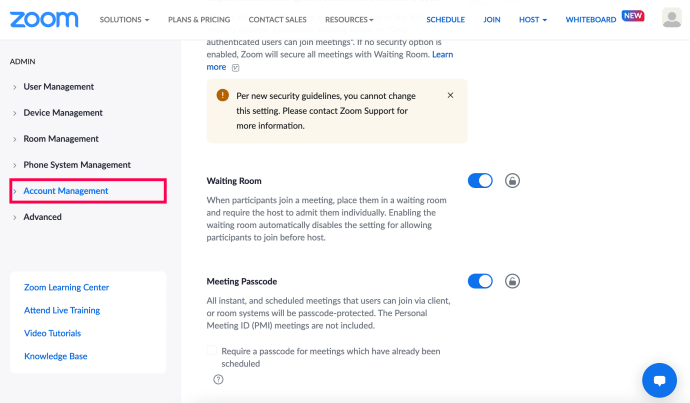This screenshot has width=690, height=403.
Task: Open Zoom Learning Center link
Action: point(66,287)
